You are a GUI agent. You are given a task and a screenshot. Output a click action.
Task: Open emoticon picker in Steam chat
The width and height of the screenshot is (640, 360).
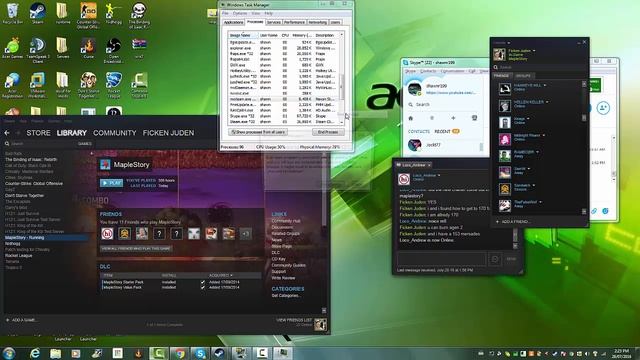[495, 259]
